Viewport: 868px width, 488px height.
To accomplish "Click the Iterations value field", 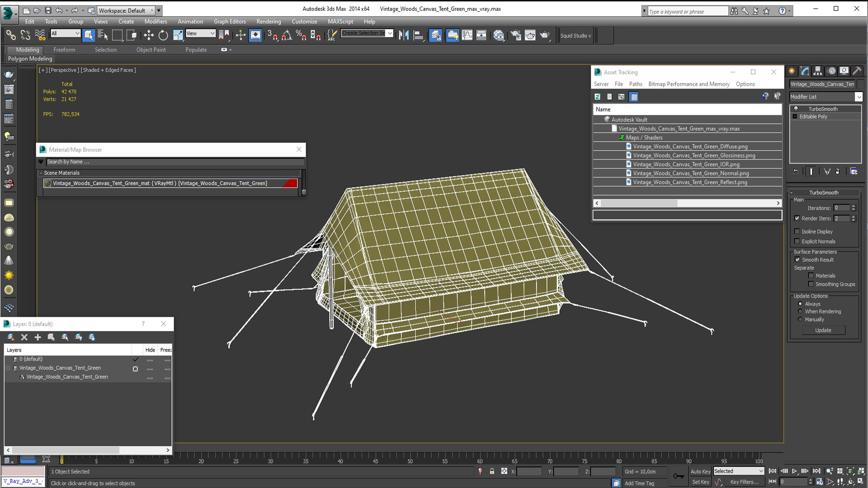I will coord(841,208).
